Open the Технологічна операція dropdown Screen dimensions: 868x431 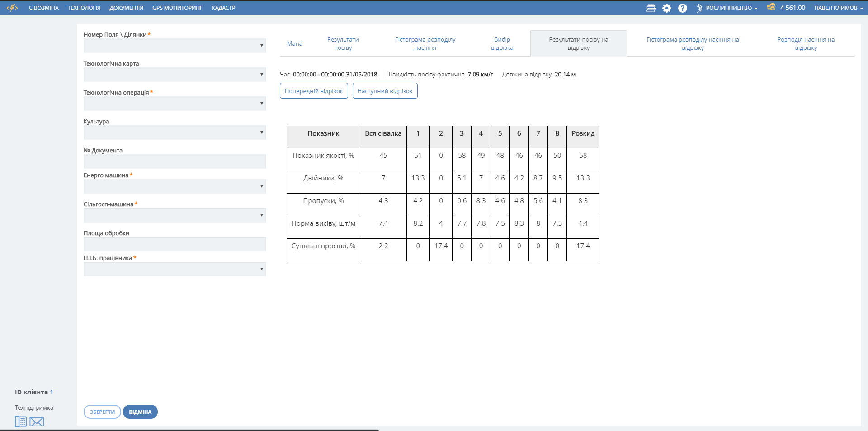[175, 104]
